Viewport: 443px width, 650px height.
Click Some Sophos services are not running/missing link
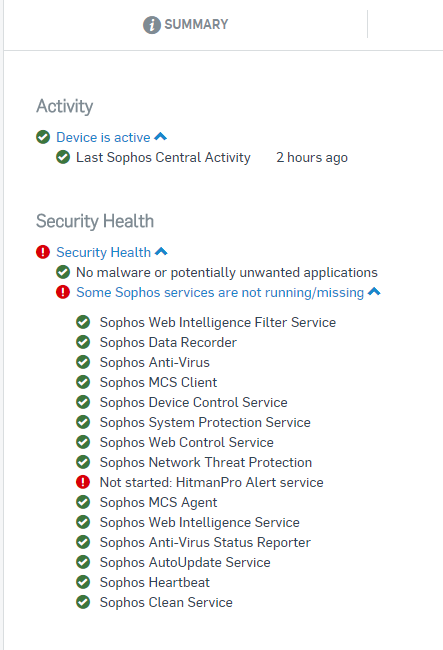point(220,292)
